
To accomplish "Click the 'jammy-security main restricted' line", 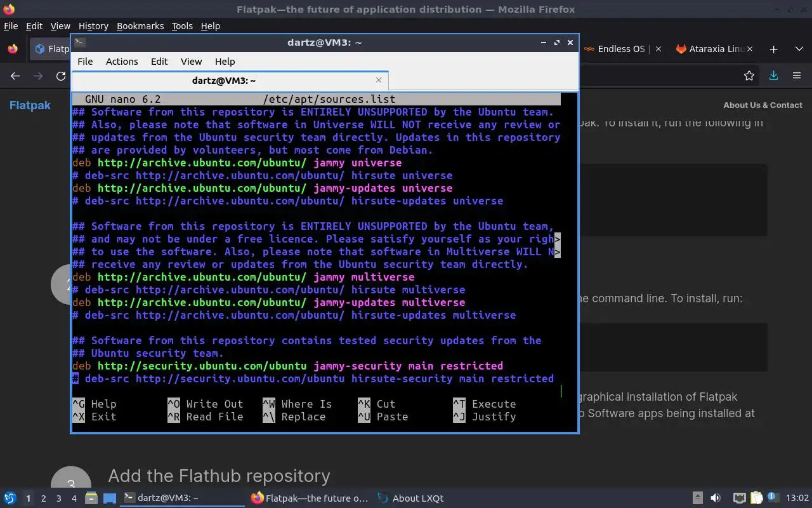I will 288,366.
